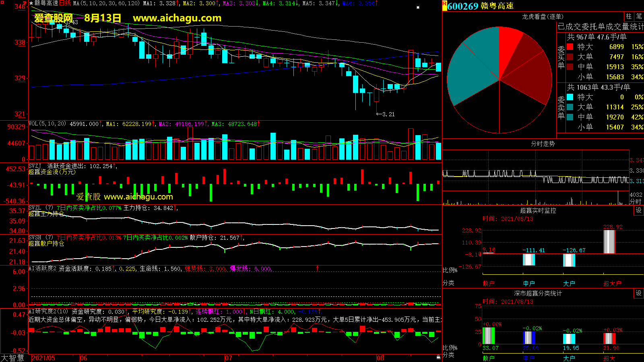Click the 龙虎看盘(逐单) panel title
This screenshot has width=644, height=362.
[x=543, y=16]
